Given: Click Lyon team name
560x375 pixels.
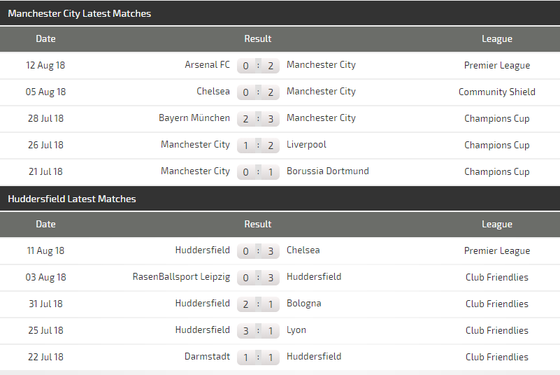Looking at the screenshot, I should [x=296, y=330].
